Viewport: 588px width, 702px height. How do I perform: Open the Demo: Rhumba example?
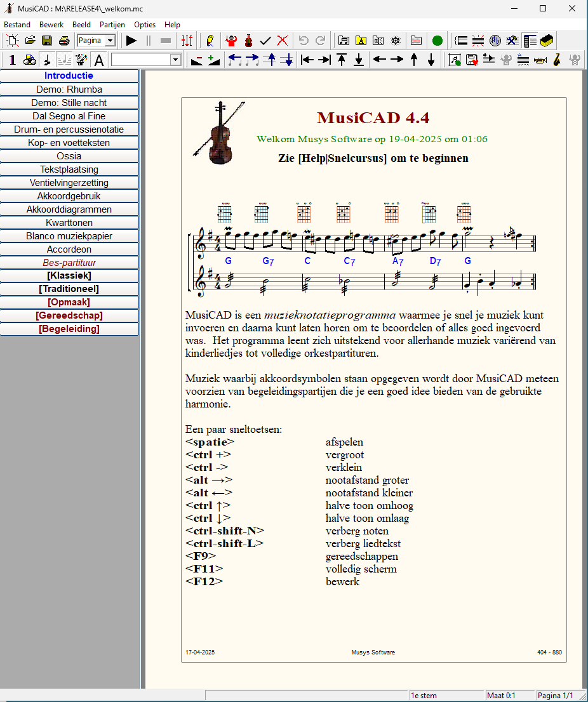click(69, 89)
